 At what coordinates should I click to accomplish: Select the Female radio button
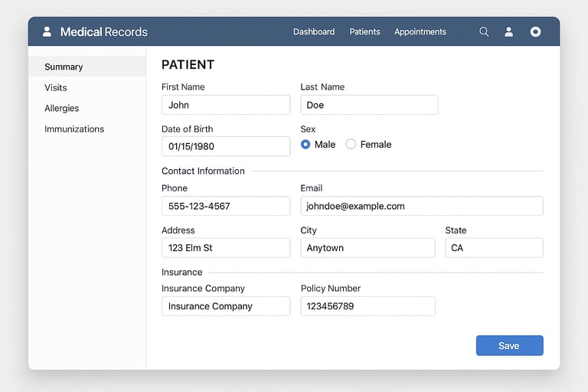351,144
